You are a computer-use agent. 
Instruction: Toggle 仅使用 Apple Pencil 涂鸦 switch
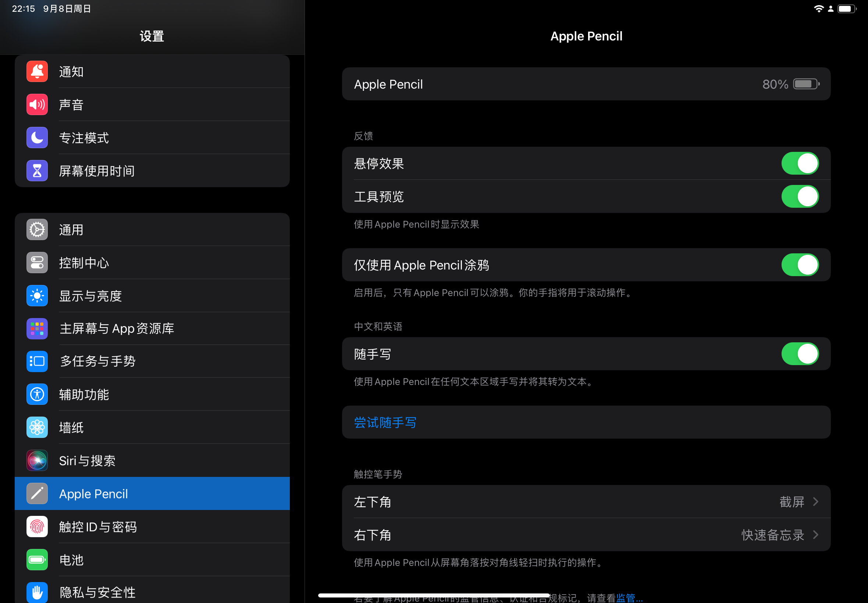(x=800, y=265)
